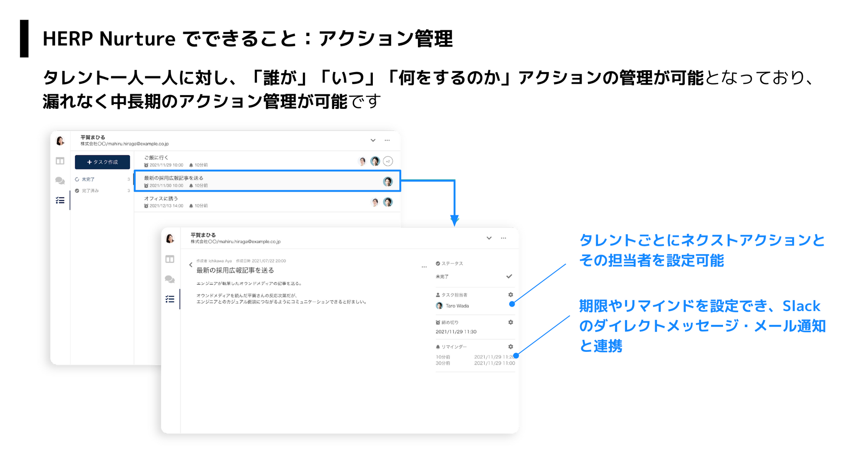The height and width of the screenshot is (456, 868).
Task: Toggle the status checkmark next to 未完了
Action: coord(509,276)
